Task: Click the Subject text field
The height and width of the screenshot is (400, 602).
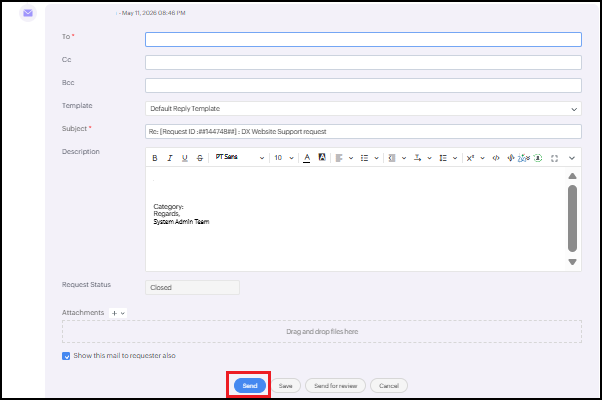Action: pos(363,132)
